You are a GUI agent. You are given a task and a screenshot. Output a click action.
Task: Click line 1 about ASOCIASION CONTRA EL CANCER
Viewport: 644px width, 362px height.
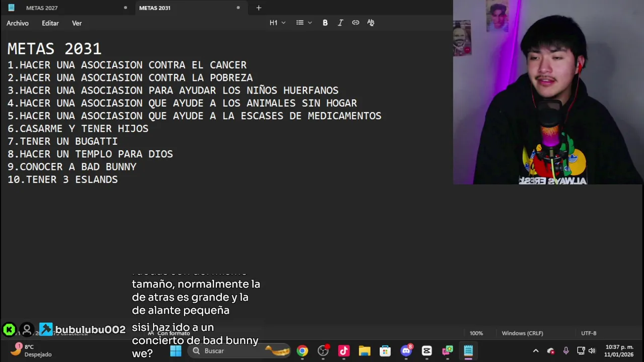(127, 65)
